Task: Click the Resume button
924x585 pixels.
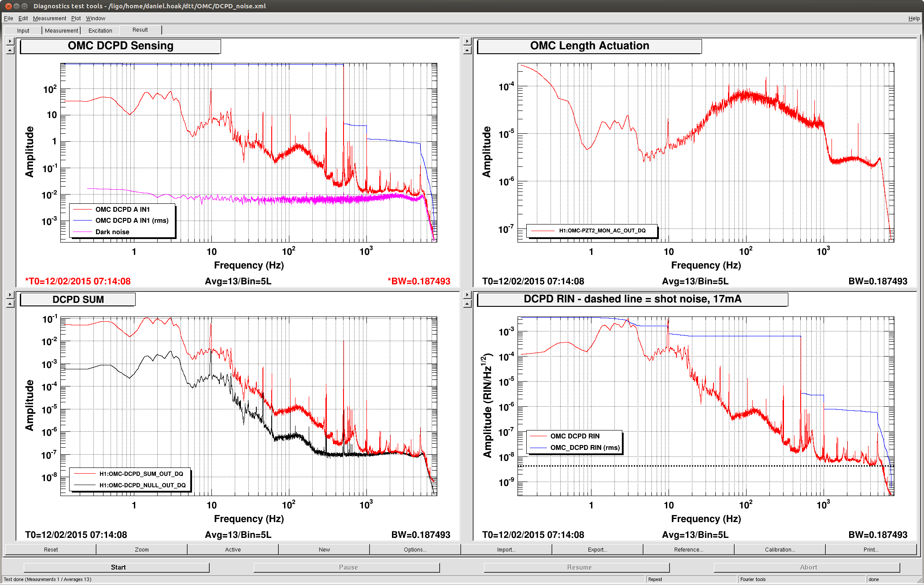Action: 577,567
